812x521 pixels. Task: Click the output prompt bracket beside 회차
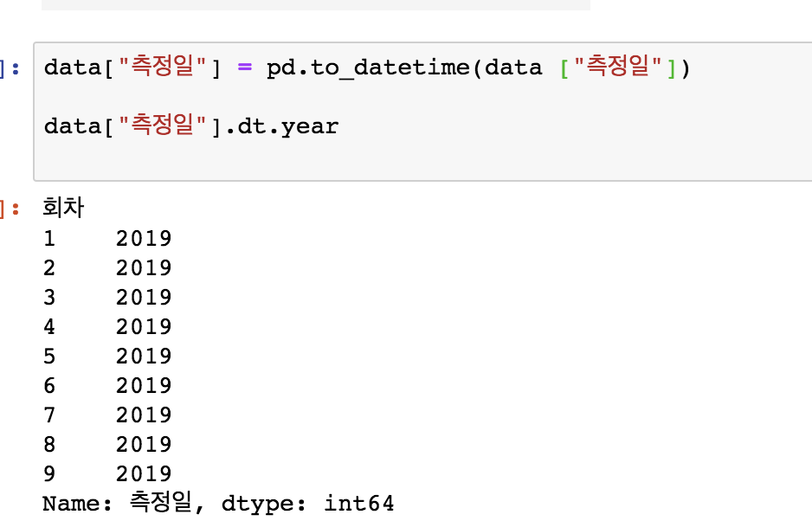pos(5,207)
